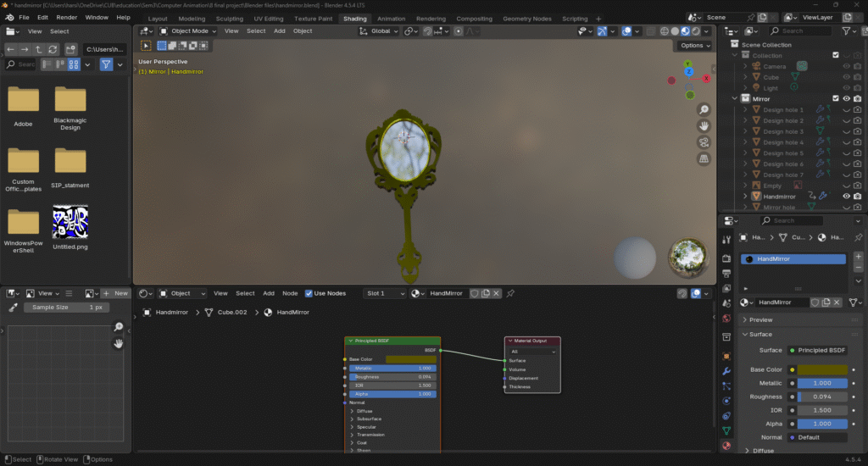The width and height of the screenshot is (868, 466).
Task: Toggle the Use Nodes checkbox
Action: click(x=309, y=293)
